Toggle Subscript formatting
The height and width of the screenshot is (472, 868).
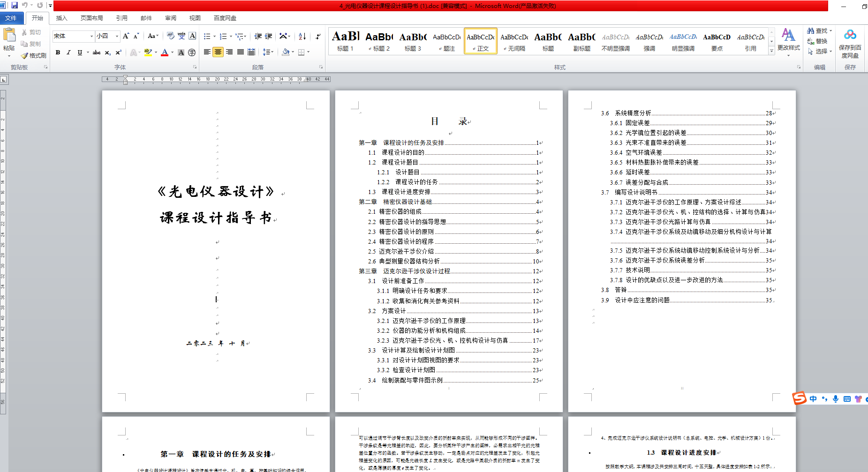pyautogui.click(x=107, y=52)
